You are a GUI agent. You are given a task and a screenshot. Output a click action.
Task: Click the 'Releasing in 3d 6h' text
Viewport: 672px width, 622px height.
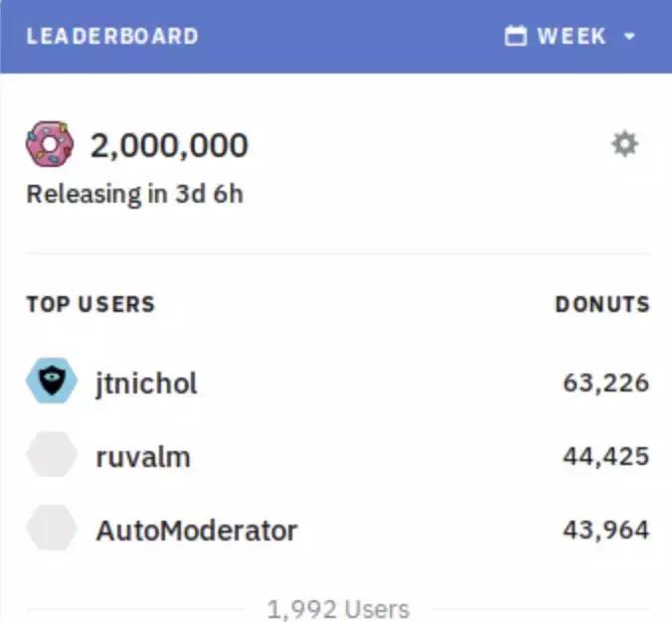coord(134,193)
